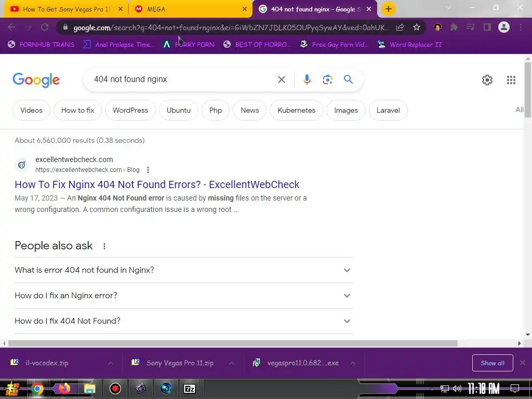
Task: Open Google quick settings gear
Action: pyautogui.click(x=487, y=79)
